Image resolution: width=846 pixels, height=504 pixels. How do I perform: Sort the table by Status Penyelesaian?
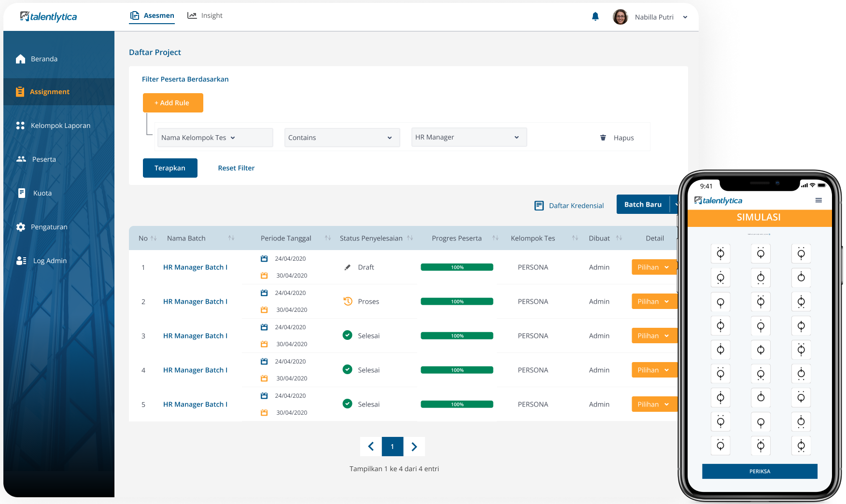[410, 238]
